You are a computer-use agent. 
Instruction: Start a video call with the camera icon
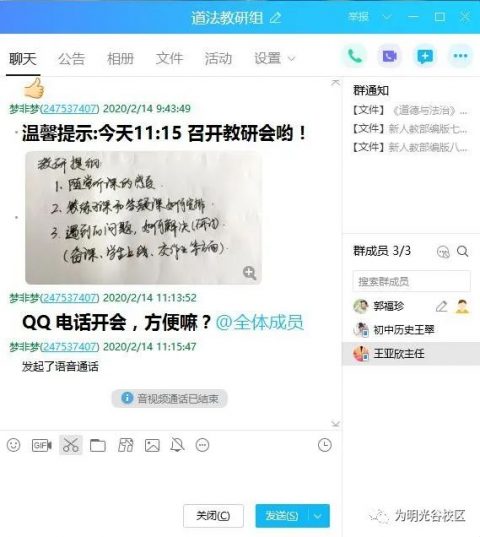pyautogui.click(x=390, y=56)
